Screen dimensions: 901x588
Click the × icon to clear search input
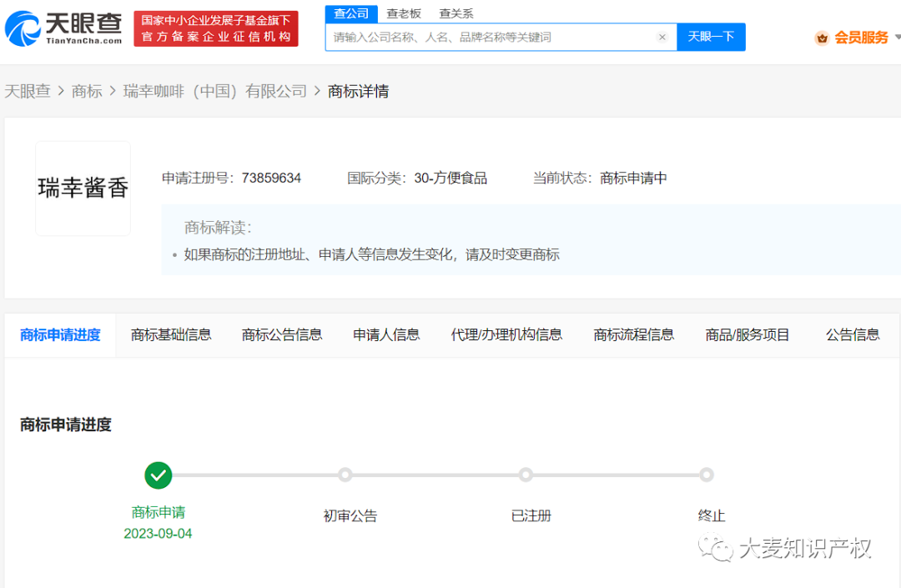pyautogui.click(x=662, y=37)
